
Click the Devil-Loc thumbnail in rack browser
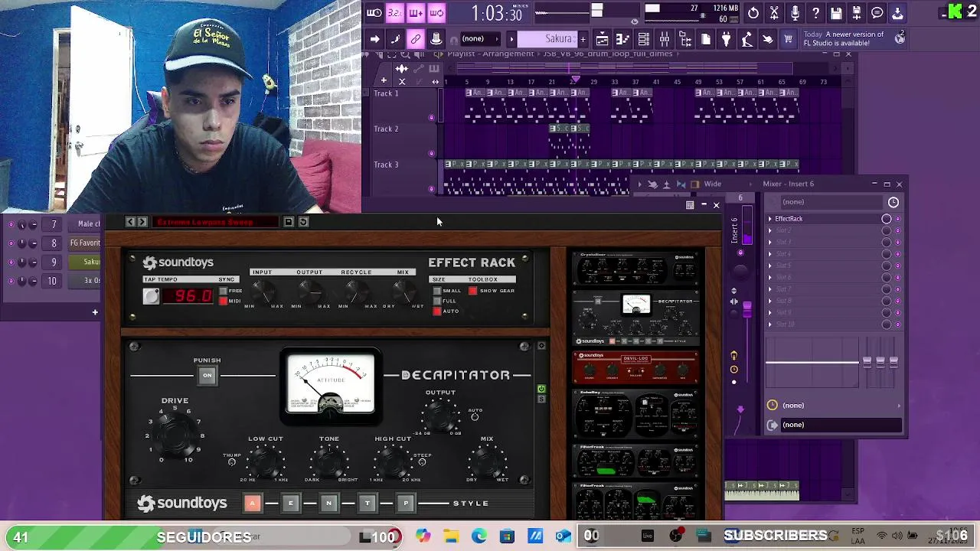coord(635,367)
